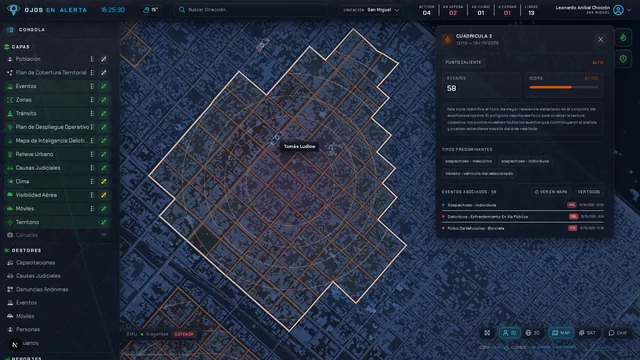640x360 pixels.
Task: Open the Robo De Vehículos - Bicicleta row
Action: point(522,228)
